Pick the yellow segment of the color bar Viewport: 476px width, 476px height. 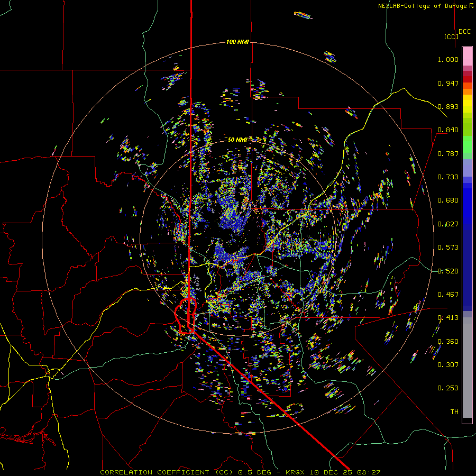(x=467, y=104)
